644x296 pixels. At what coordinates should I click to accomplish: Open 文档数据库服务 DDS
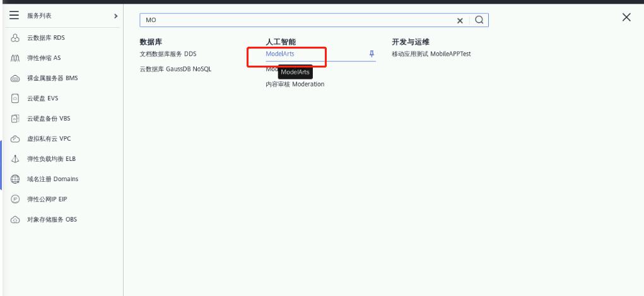[x=168, y=54]
